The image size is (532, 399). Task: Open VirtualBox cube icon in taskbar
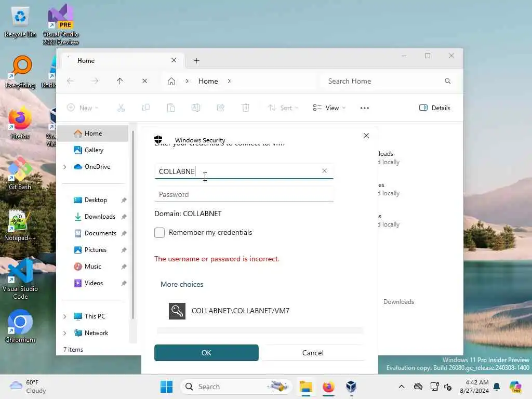(x=351, y=387)
